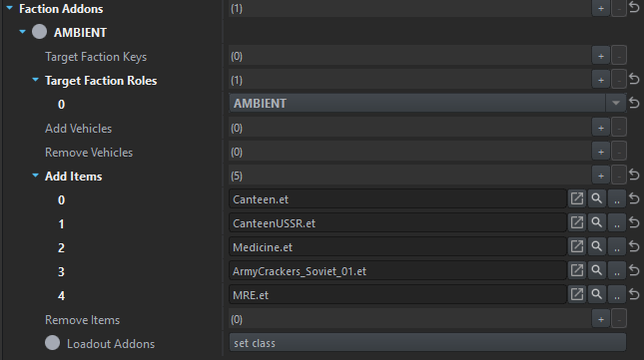Open MRE.et in the resource editor
The width and height of the screenshot is (644, 360).
577,294
